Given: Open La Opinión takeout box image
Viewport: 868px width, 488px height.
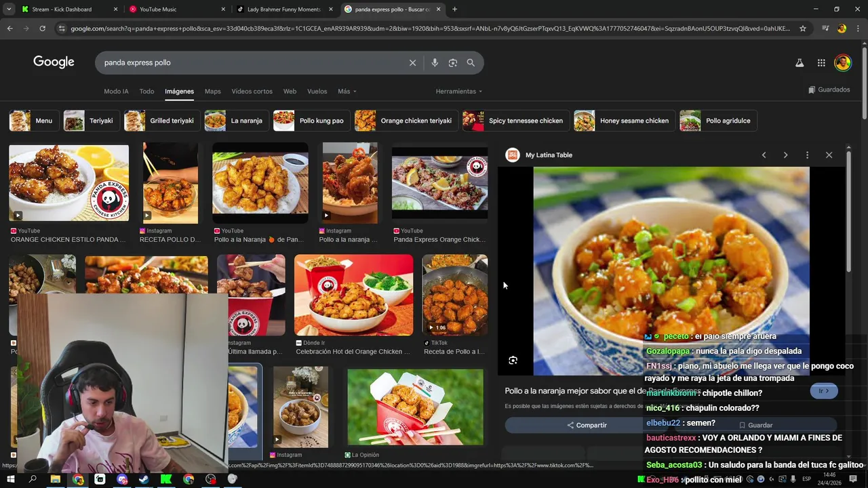Looking at the screenshot, I should pos(415,407).
